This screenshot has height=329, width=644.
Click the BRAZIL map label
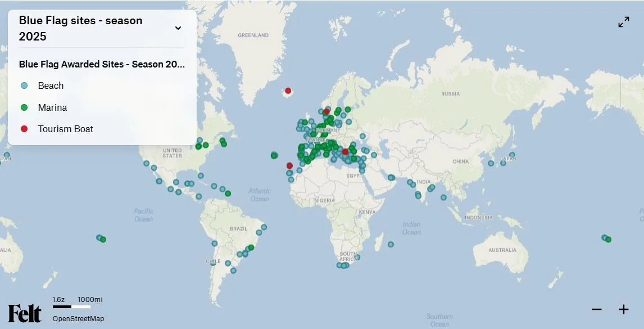coord(239,229)
